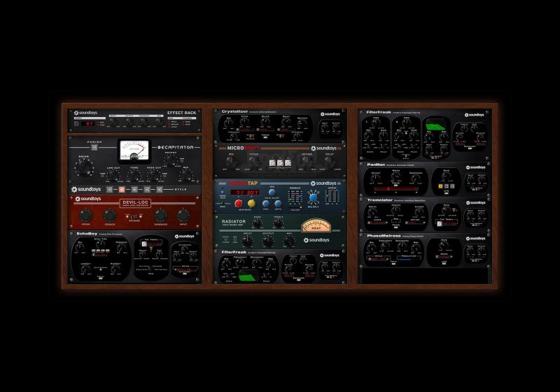This screenshot has width=560, height=392.
Task: Click the green filter display in bottom FilterFreak
Action: pos(248,276)
